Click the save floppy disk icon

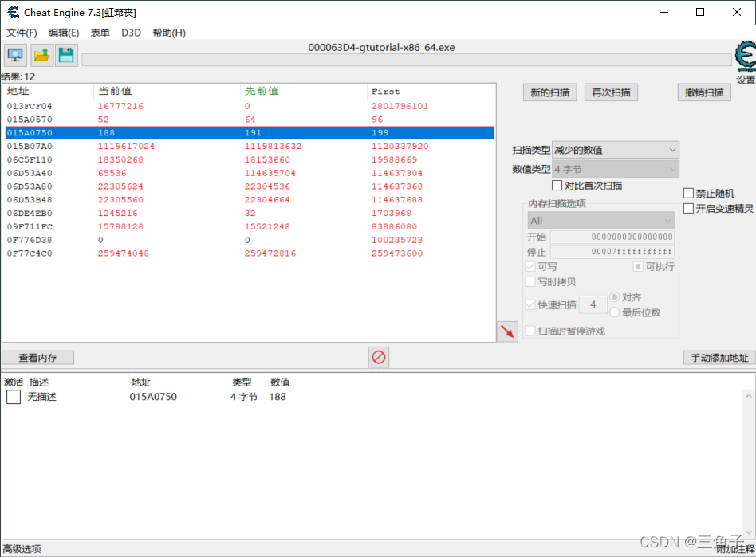pos(66,55)
